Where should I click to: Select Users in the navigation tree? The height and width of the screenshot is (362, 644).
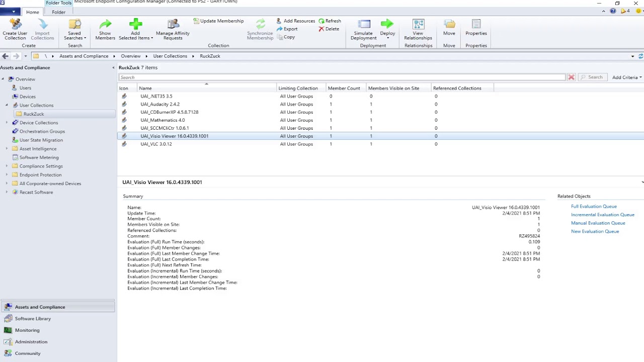25,88
